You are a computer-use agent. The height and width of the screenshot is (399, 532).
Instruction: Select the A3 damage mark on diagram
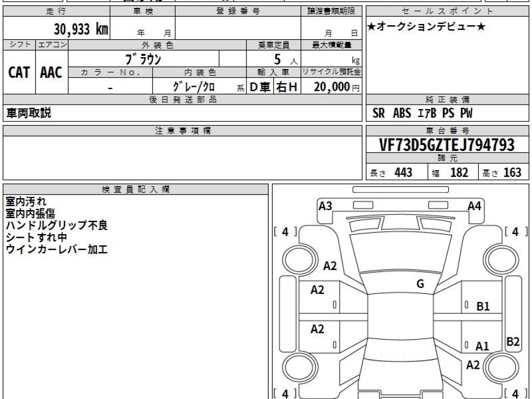pyautogui.click(x=325, y=206)
